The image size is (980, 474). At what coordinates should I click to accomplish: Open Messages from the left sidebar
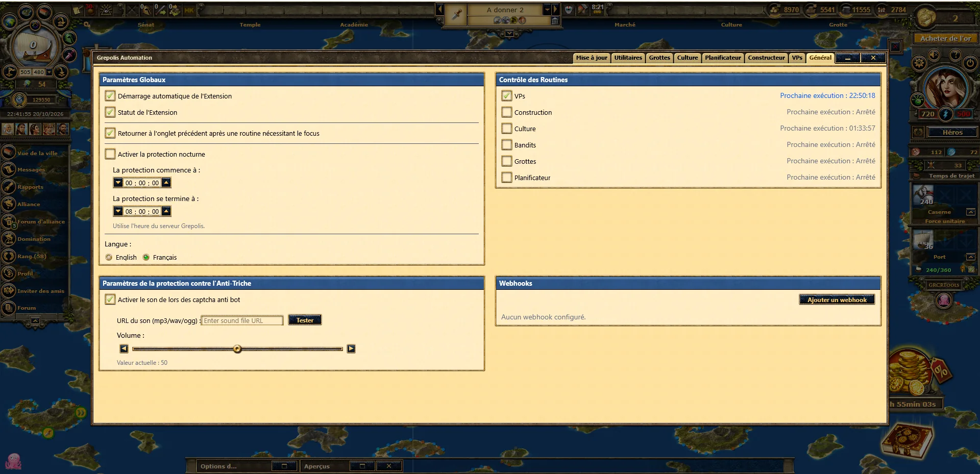tap(31, 169)
